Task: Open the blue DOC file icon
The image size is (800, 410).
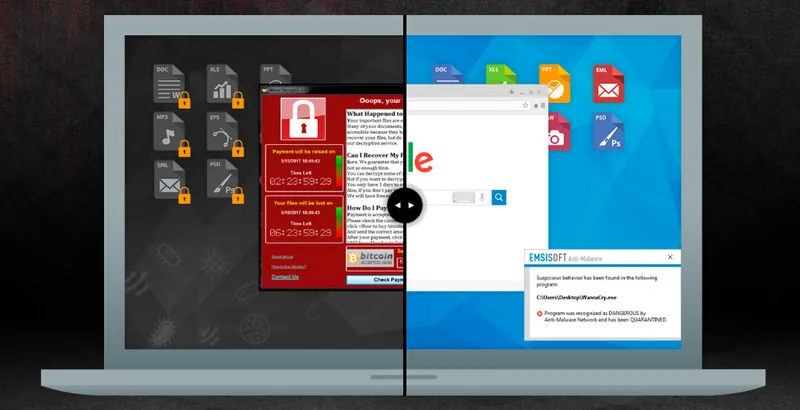Action: [x=447, y=74]
